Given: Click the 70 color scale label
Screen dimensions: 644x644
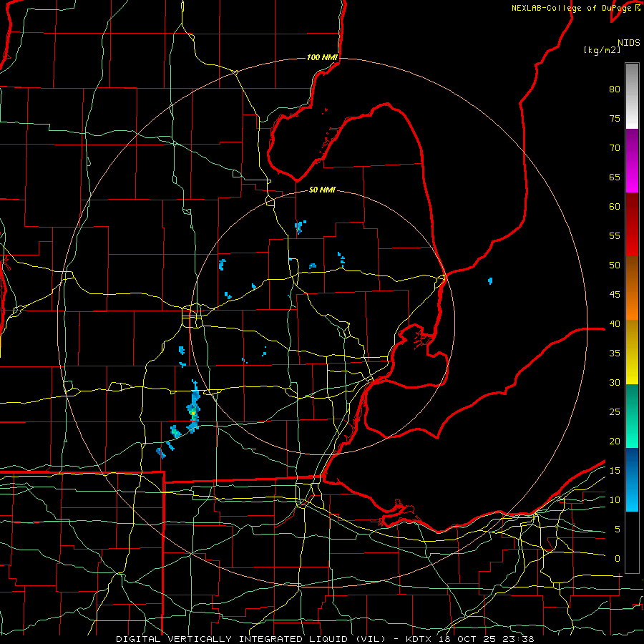Looking at the screenshot, I should pos(615,148).
